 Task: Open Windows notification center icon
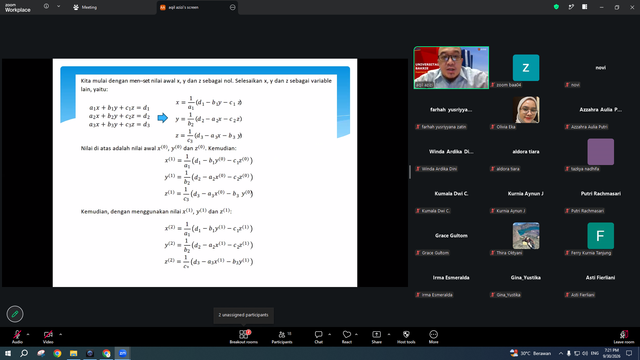point(629,353)
